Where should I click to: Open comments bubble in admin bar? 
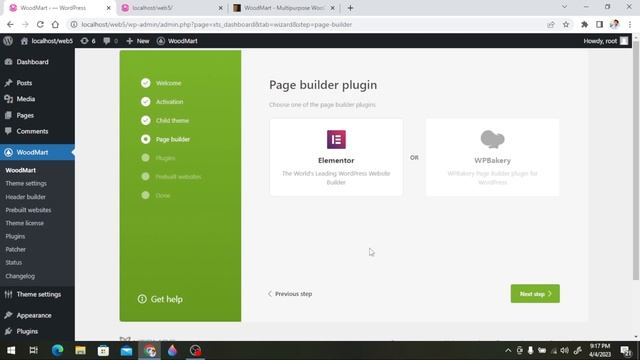(x=110, y=41)
